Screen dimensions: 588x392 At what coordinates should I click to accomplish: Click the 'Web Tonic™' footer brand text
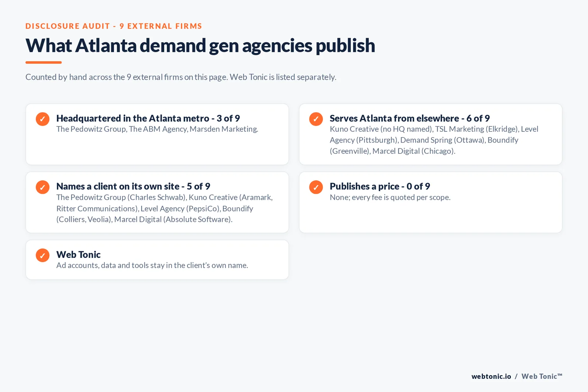coord(542,376)
